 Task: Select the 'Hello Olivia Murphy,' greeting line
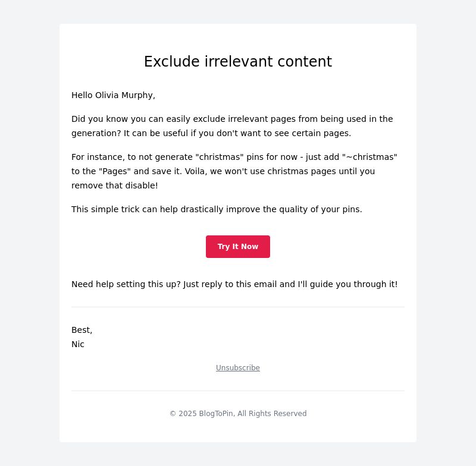(x=113, y=95)
